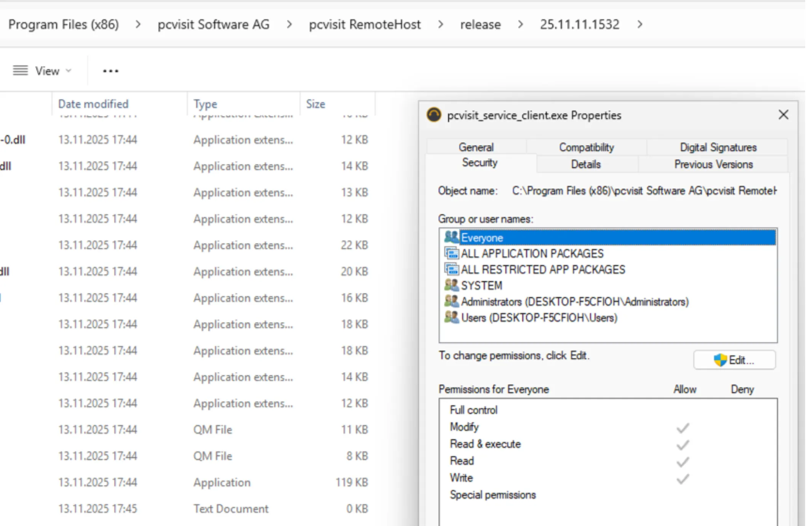The width and height of the screenshot is (812, 526).
Task: Expand chevron after release breadcrumb
Action: coord(520,24)
